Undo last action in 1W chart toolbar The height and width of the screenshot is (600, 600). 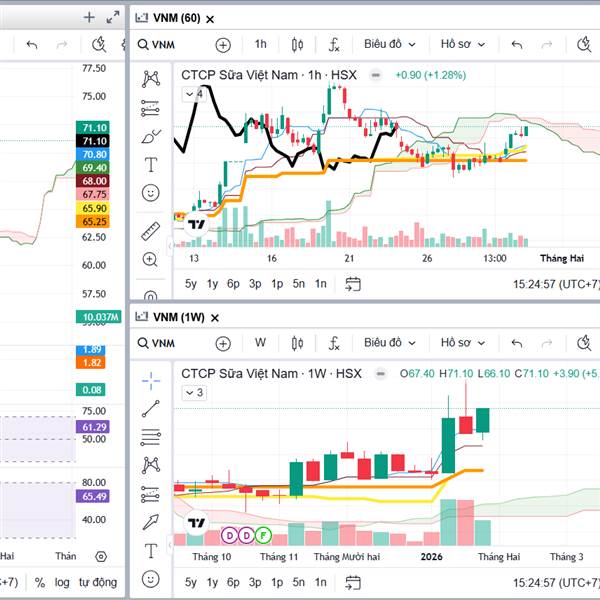(x=517, y=343)
